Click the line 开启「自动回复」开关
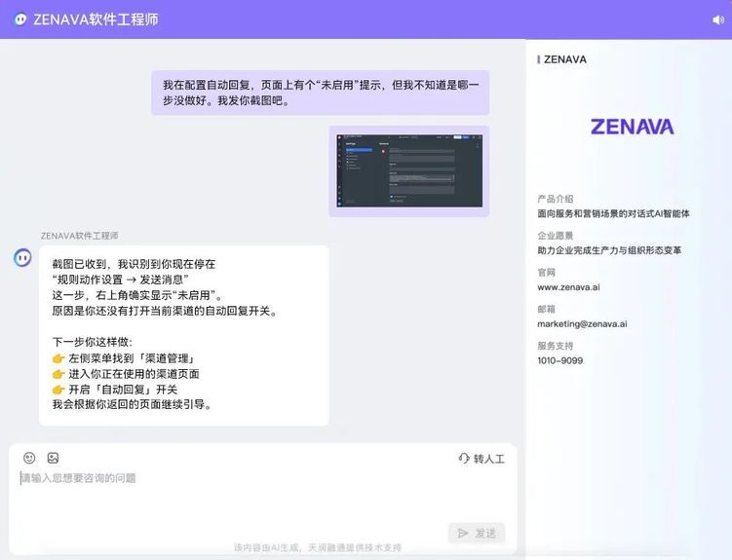 (x=115, y=390)
